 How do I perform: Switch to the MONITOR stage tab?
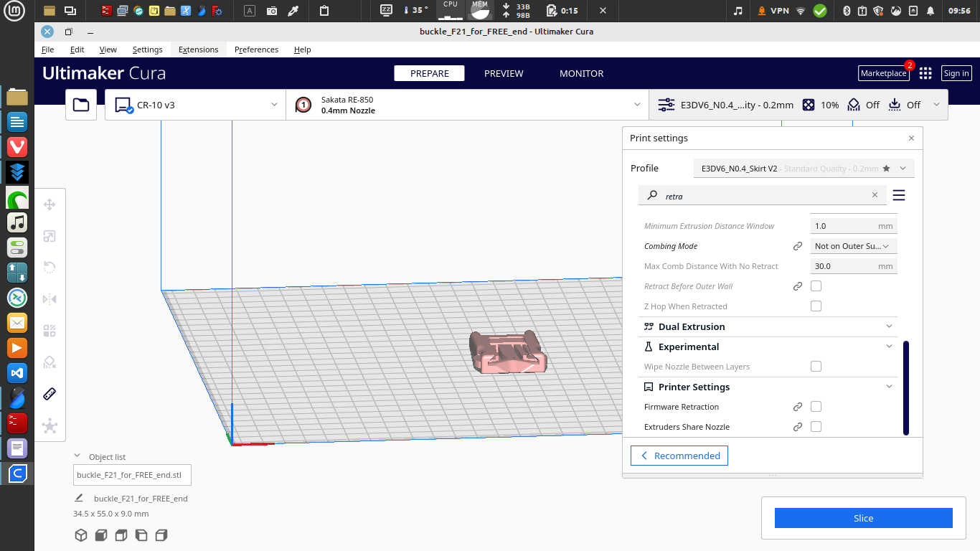[581, 73]
